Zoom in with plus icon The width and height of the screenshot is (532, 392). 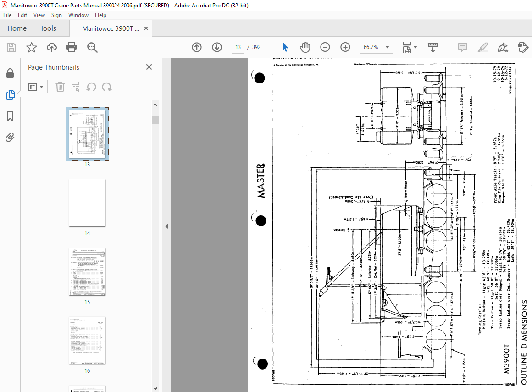[345, 47]
